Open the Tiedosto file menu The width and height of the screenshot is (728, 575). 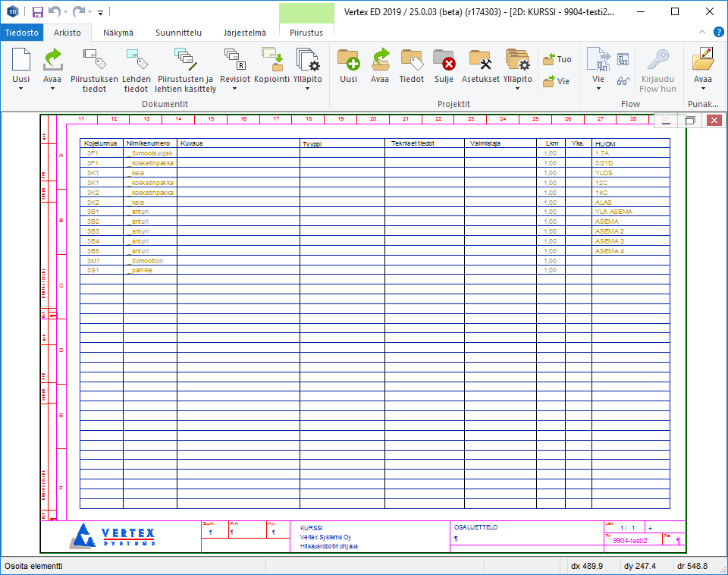[x=22, y=33]
